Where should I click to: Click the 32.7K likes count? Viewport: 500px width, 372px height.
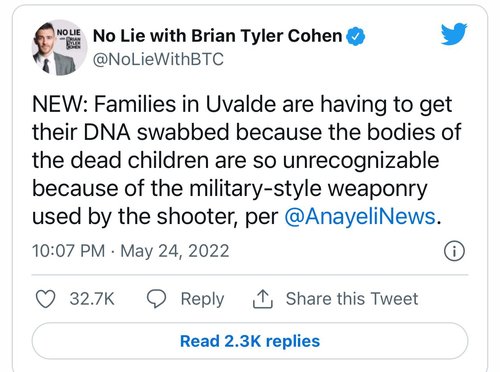click(x=92, y=299)
